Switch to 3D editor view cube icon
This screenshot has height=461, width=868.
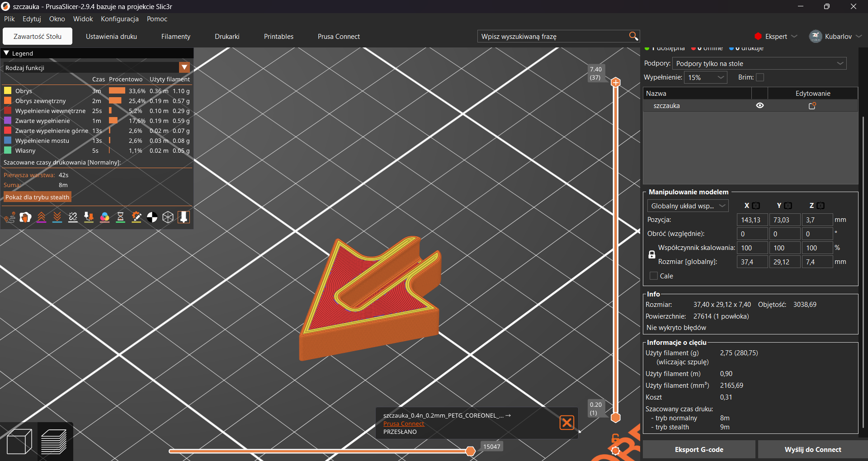tap(19, 441)
